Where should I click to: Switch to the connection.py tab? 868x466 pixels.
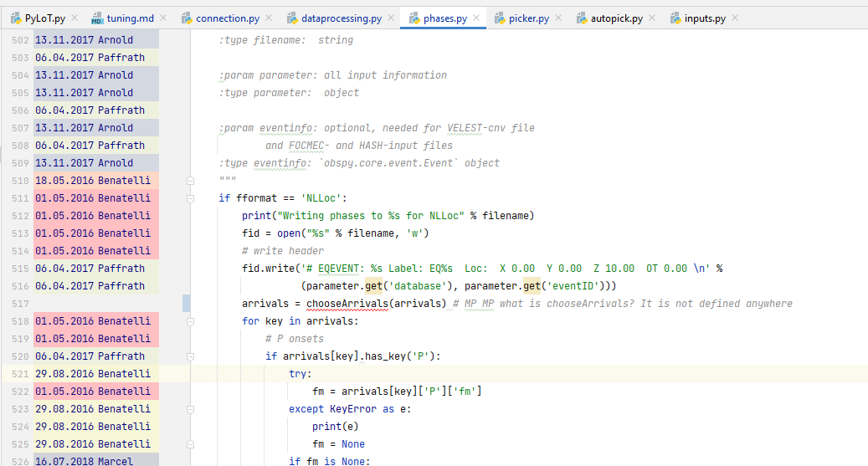coord(227,18)
